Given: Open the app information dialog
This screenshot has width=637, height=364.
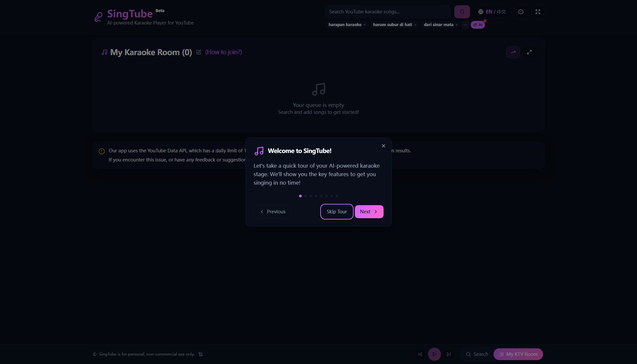Looking at the screenshot, I should [x=521, y=11].
